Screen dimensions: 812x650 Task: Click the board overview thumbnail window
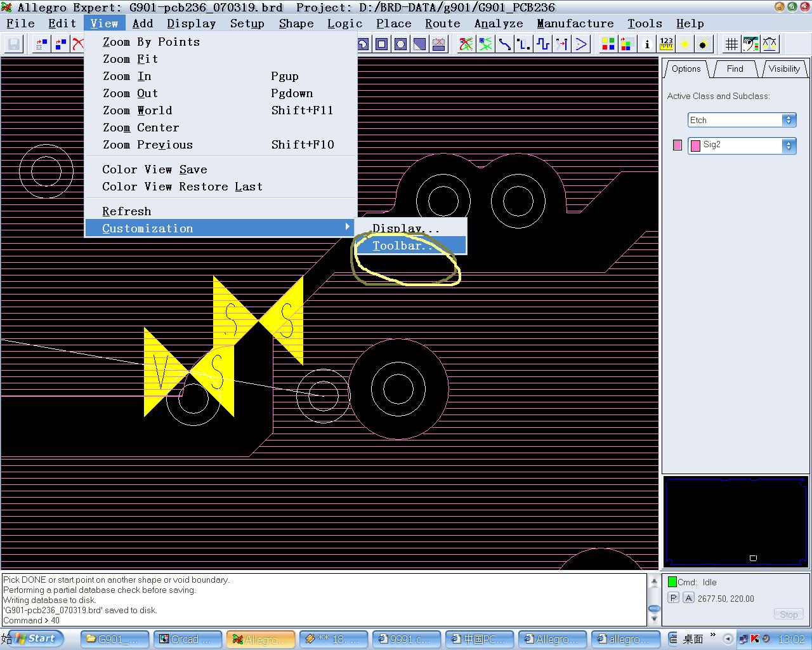(x=736, y=521)
